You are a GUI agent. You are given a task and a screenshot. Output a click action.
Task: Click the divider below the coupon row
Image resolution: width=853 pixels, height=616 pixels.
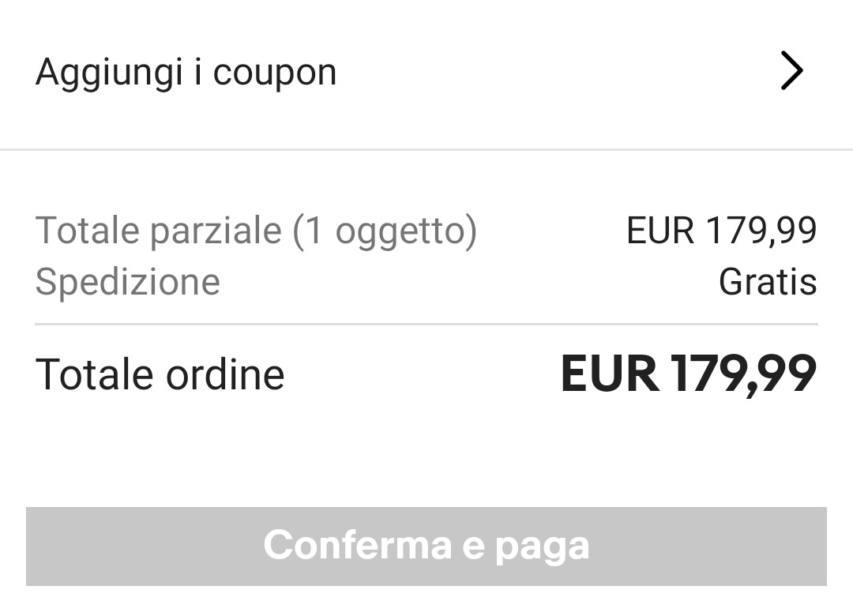(426, 149)
